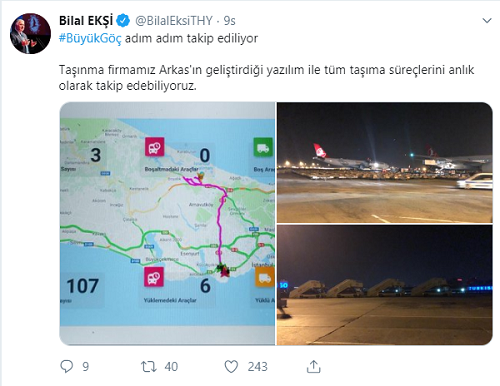Click the 40 retweets count
500x386 pixels.
[x=171, y=367]
